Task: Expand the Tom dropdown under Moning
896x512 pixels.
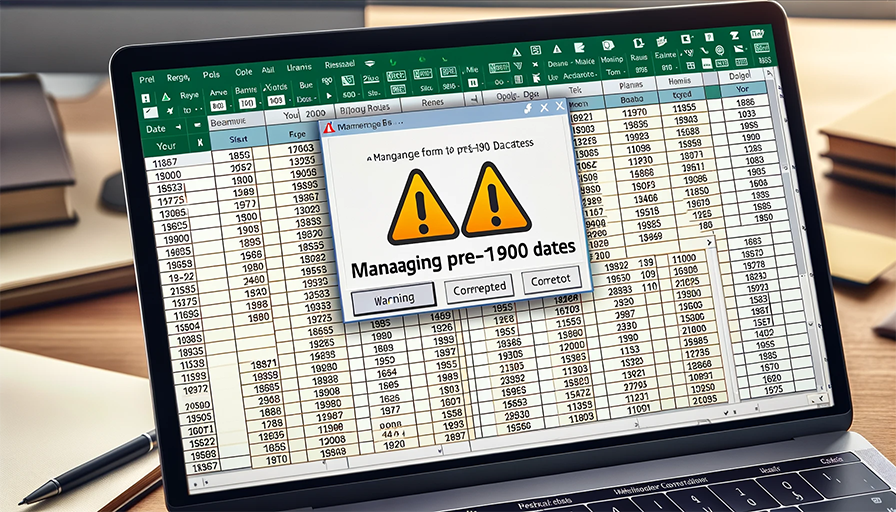Action: pyautogui.click(x=613, y=72)
